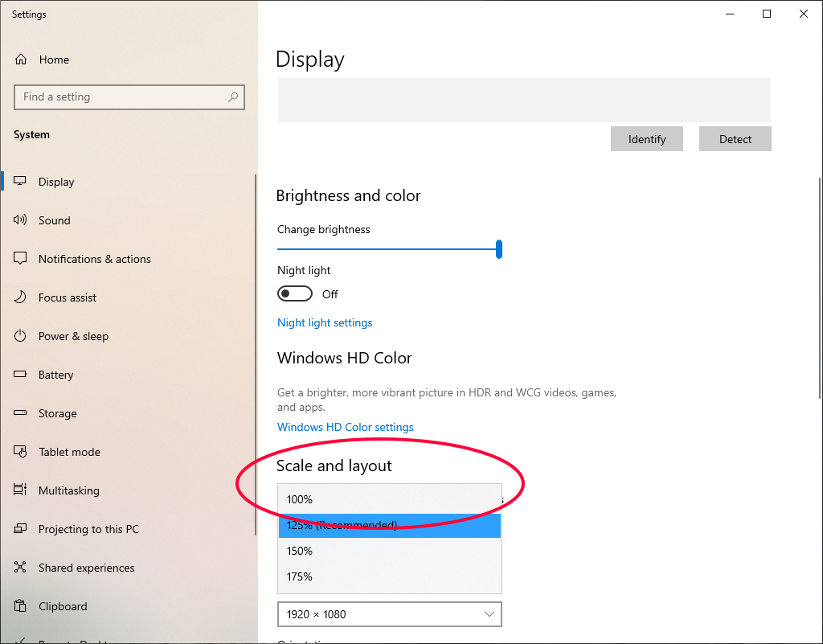
Task: Go to Shared experiences section
Action: click(86, 568)
